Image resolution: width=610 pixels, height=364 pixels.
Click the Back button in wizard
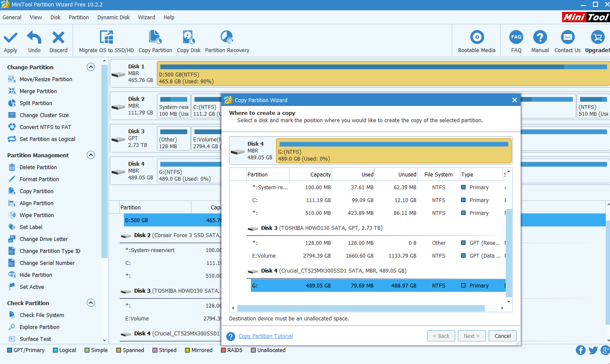tap(441, 336)
